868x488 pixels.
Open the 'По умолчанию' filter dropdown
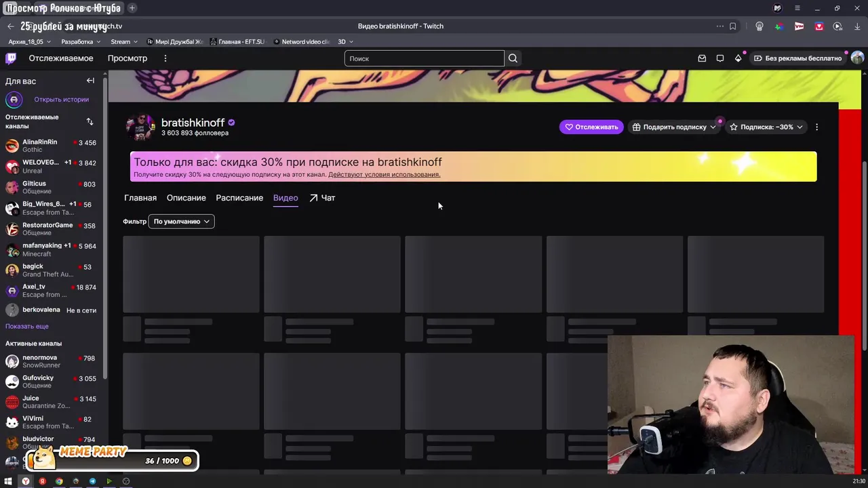pos(181,222)
